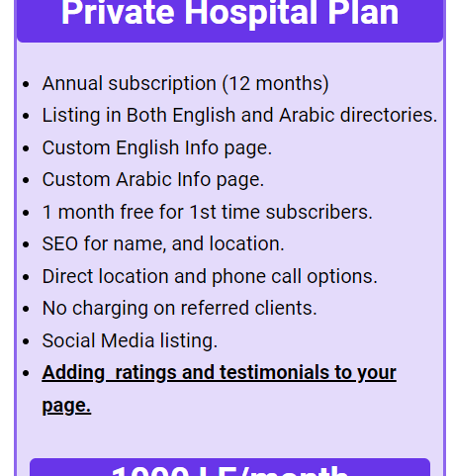Screen dimensions: 454x476
Task: Click 'Listing in Both English and Arabic directories'
Action: (x=239, y=116)
